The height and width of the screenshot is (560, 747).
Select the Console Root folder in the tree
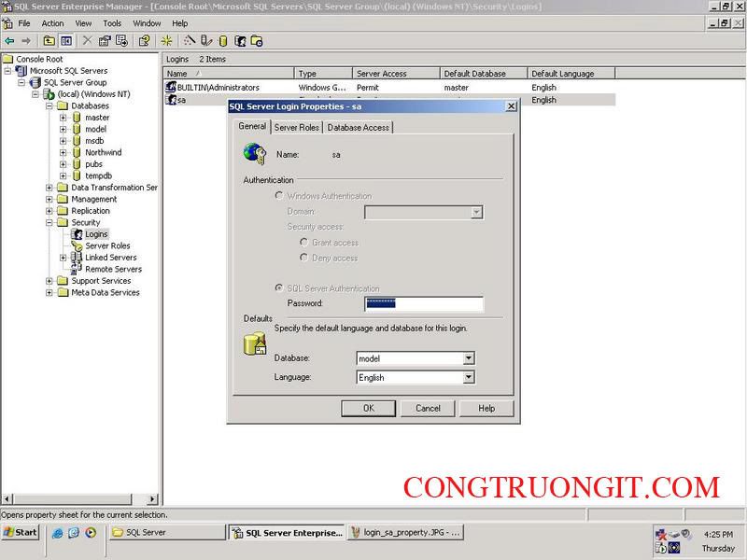[39, 59]
